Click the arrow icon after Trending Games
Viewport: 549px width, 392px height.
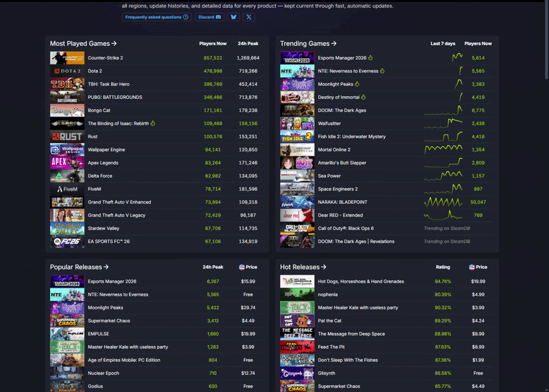click(334, 43)
